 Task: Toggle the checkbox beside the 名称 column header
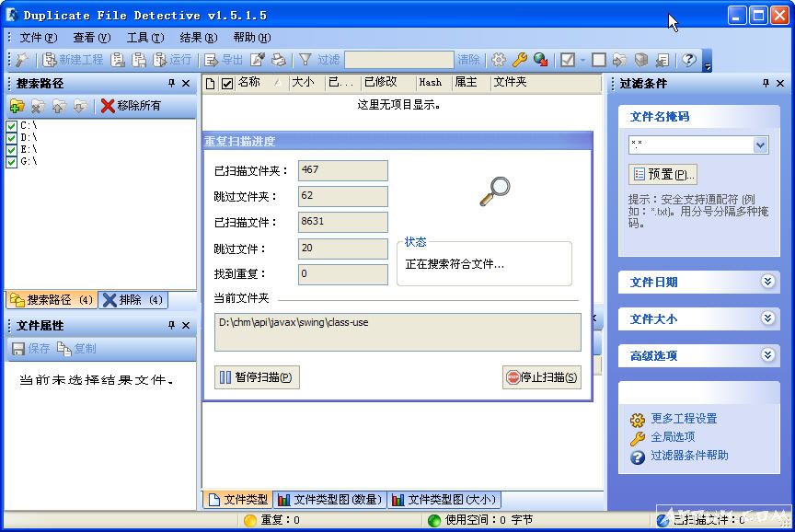pos(229,82)
